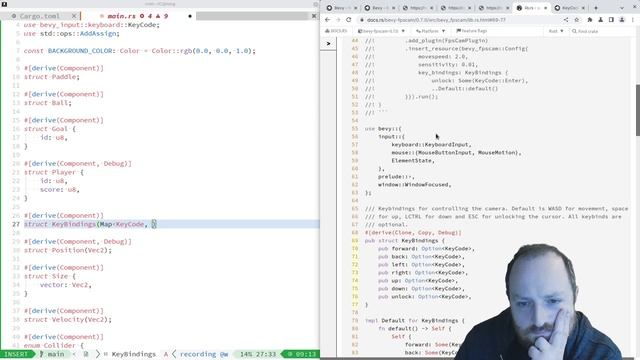Screen dimensions: 640x360
Task: Click 'struct Ball;' in editor
Action: [48, 103]
